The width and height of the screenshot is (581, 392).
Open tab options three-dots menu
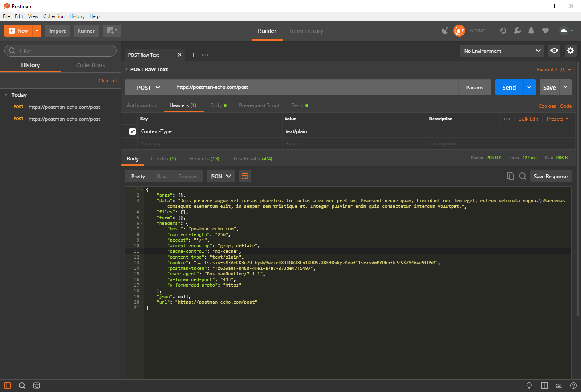click(x=205, y=55)
